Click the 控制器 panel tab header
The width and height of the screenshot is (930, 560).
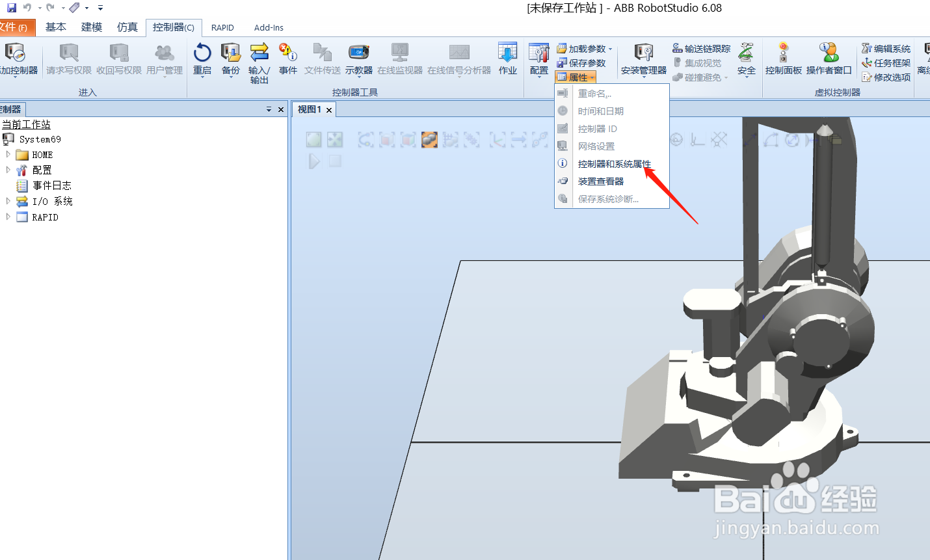click(12, 109)
